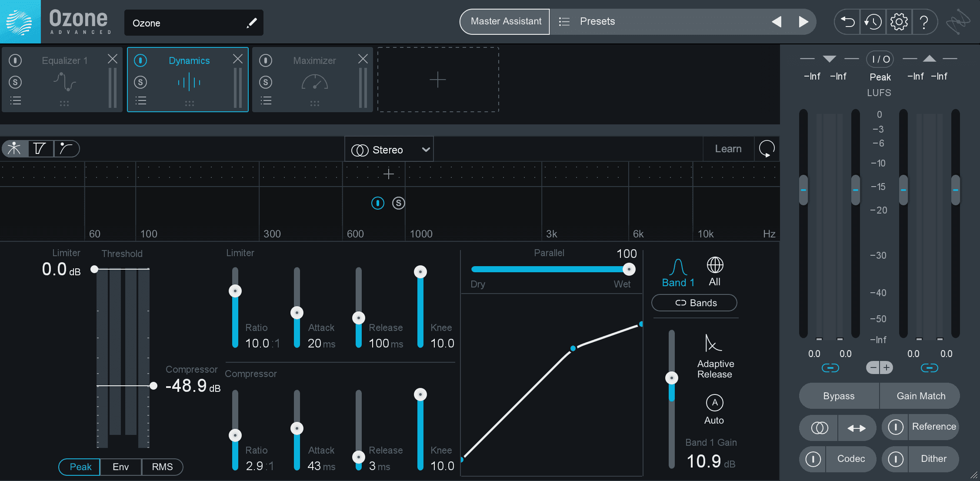Go to next preset arrow
Screen dimensions: 980x481
tap(803, 22)
